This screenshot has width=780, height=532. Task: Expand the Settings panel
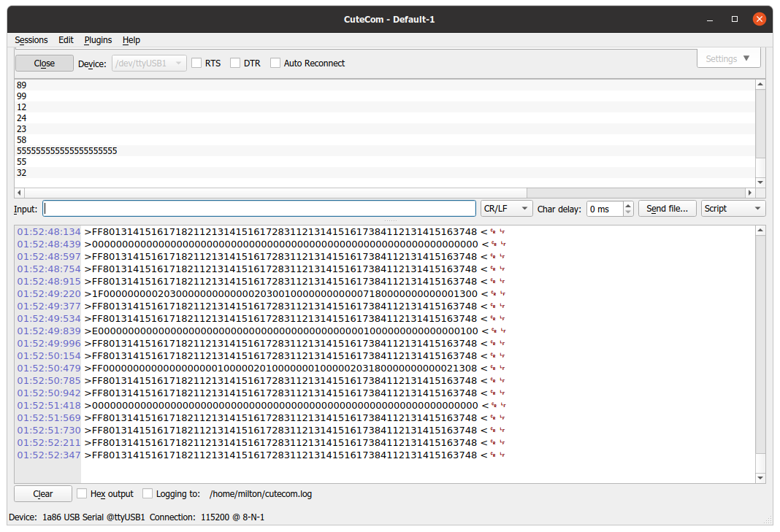(728, 58)
